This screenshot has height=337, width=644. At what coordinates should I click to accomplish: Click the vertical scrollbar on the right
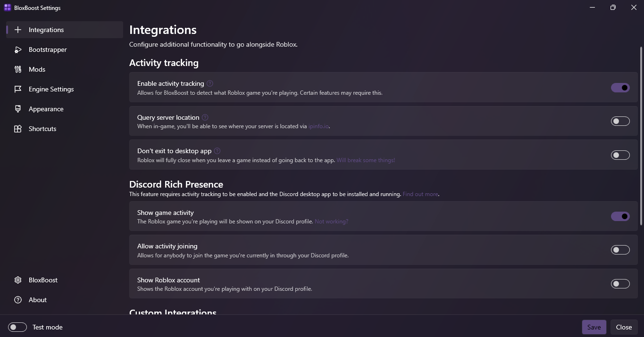[x=641, y=136]
